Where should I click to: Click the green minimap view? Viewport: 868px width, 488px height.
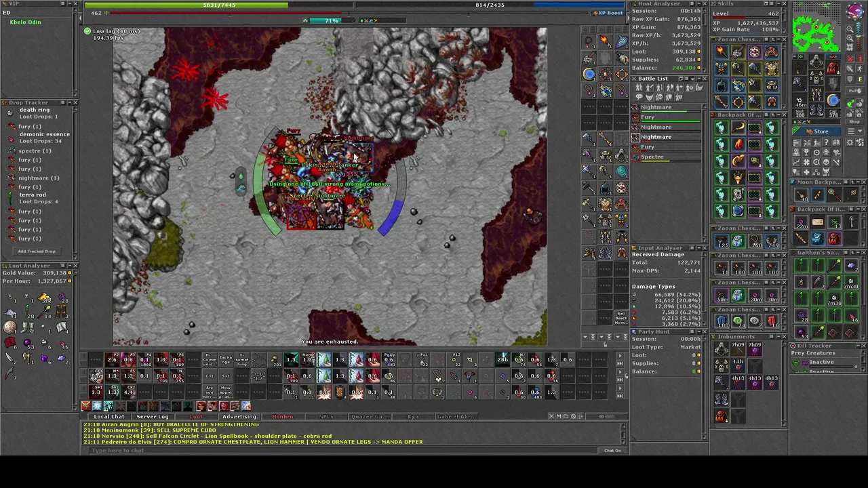(x=816, y=27)
